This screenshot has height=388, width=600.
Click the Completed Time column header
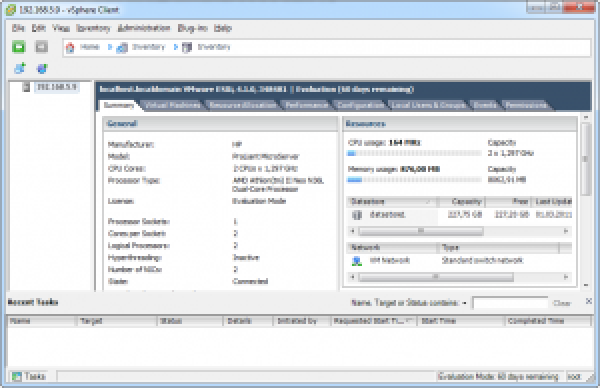[548, 321]
